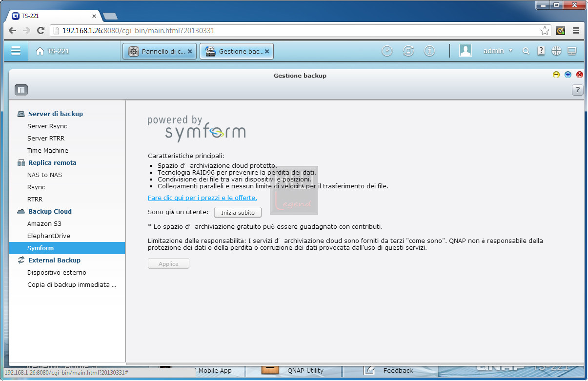588x381 pixels.
Task: Click the Limitazione delle responsabilità disclaimer text
Action: click(x=345, y=244)
